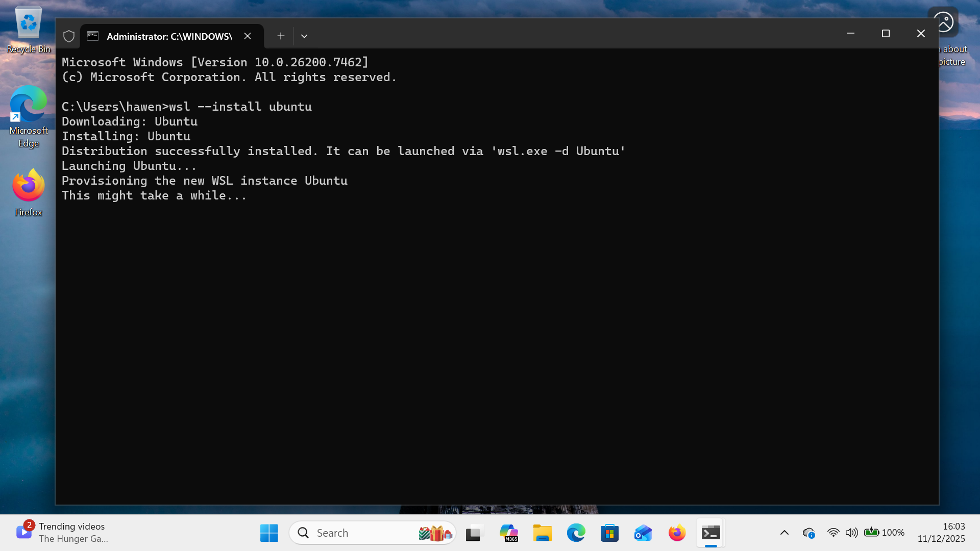The image size is (980, 551).
Task: Open File Explorer from the taskbar
Action: (x=543, y=532)
